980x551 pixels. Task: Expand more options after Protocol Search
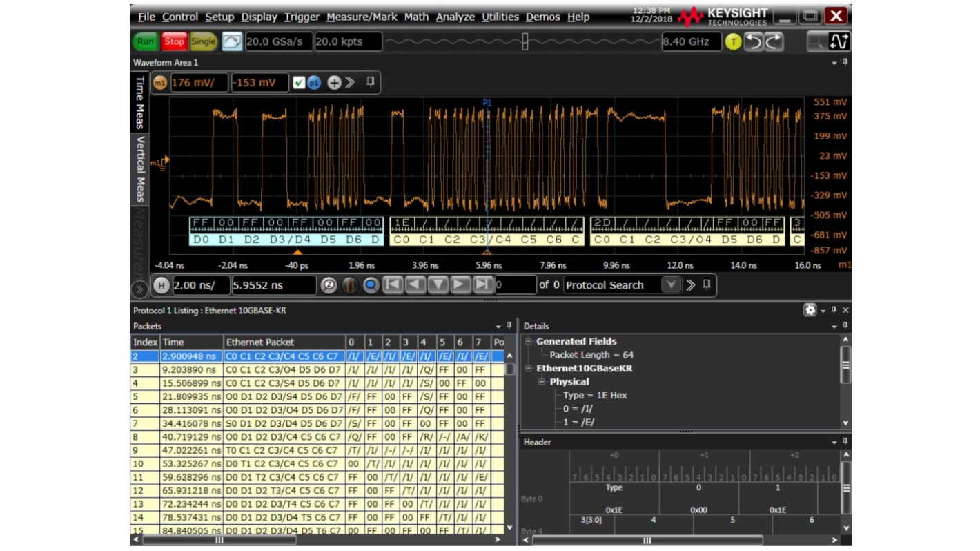(x=690, y=285)
